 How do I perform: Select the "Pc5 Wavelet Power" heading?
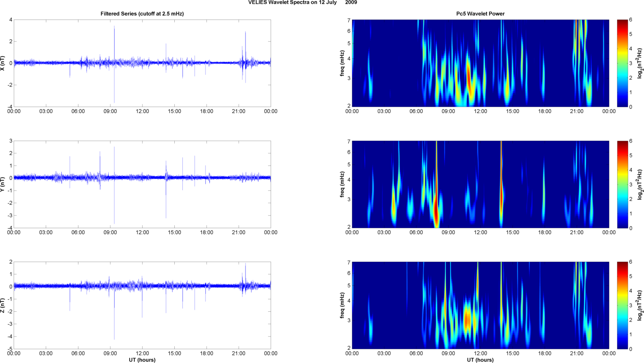point(480,14)
